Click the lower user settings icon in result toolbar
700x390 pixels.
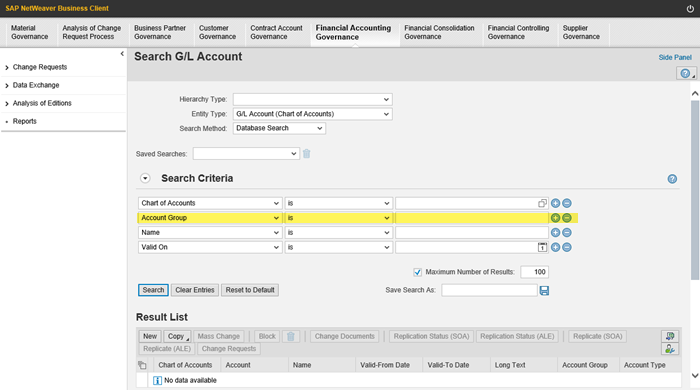tap(670, 349)
